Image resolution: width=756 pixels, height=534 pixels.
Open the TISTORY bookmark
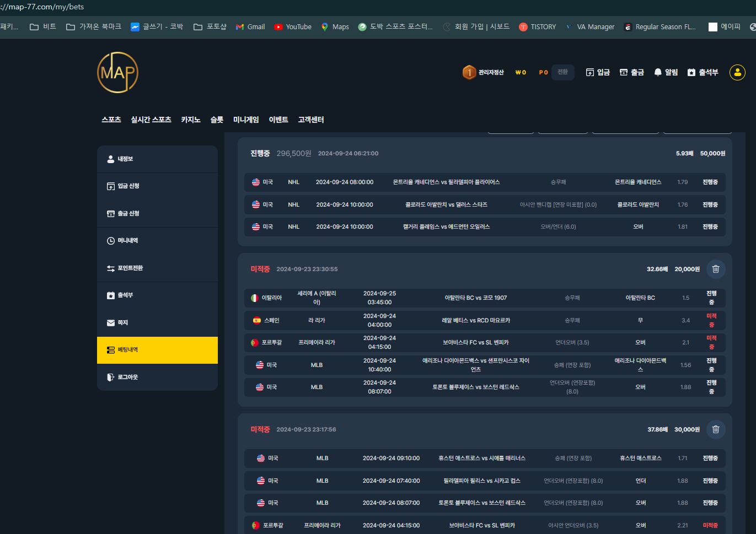[537, 26]
